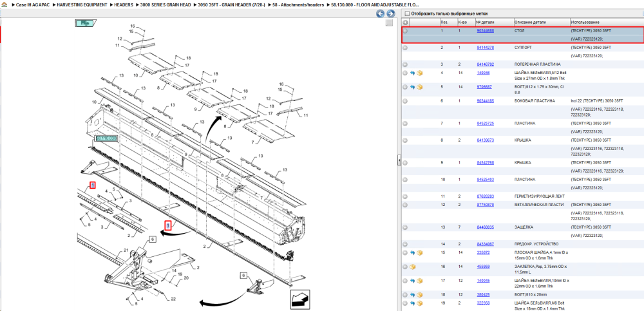Image resolution: width=644 pixels, height=311 pixels.
Task: Go to the catalog home icon
Action: click(x=4, y=5)
